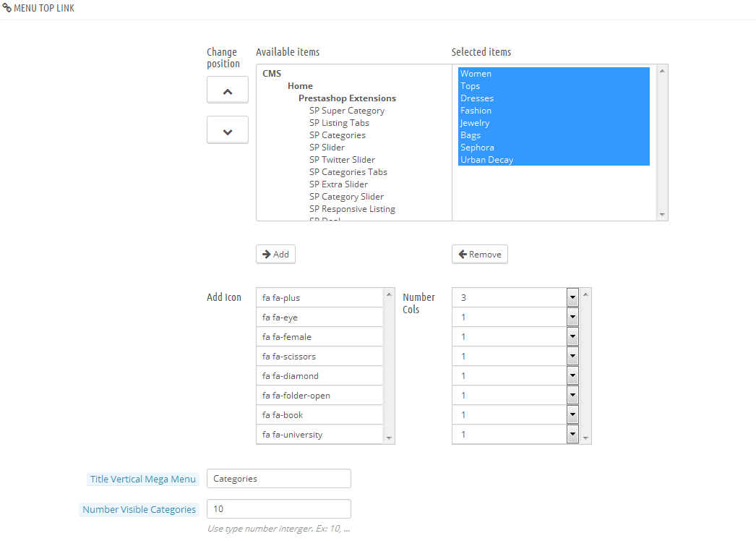Click the Number Visible Categories label

(x=139, y=510)
